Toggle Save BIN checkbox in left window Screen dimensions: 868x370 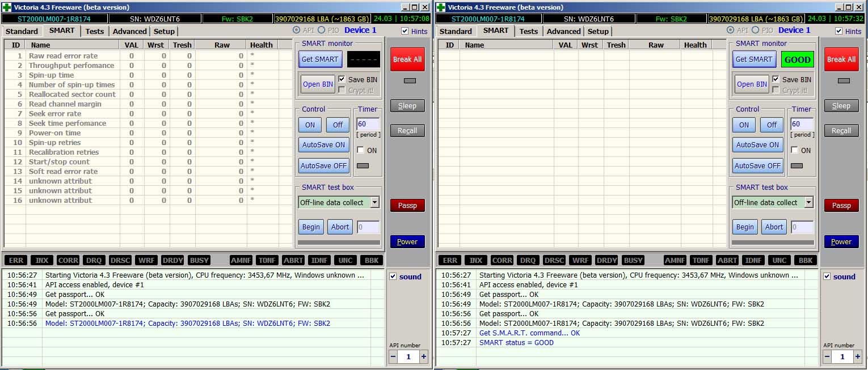(342, 79)
